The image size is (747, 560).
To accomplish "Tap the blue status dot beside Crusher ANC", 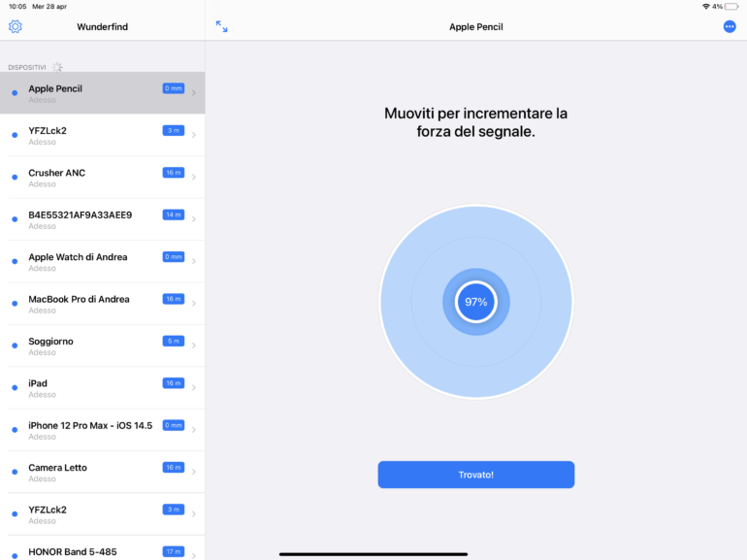I will tap(15, 178).
